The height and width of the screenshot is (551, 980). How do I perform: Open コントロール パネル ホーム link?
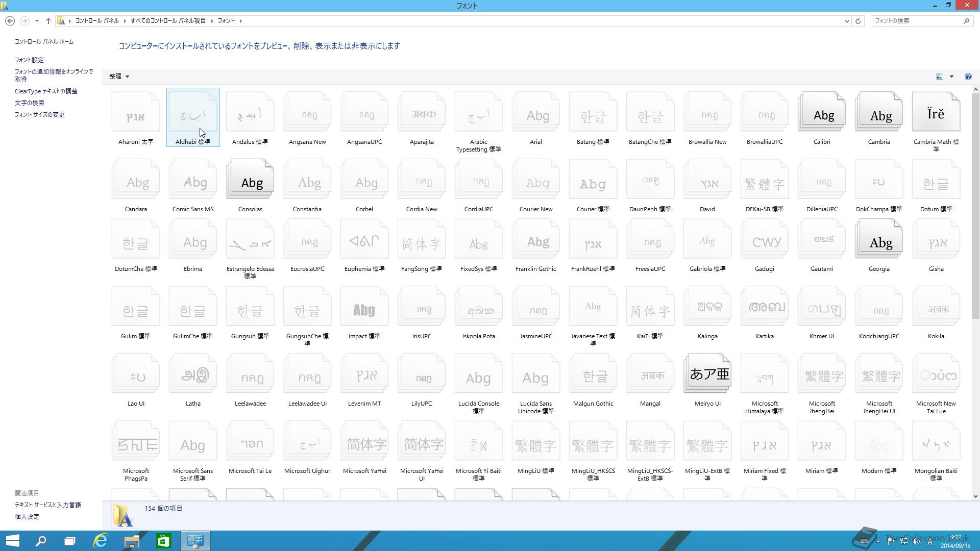(44, 42)
